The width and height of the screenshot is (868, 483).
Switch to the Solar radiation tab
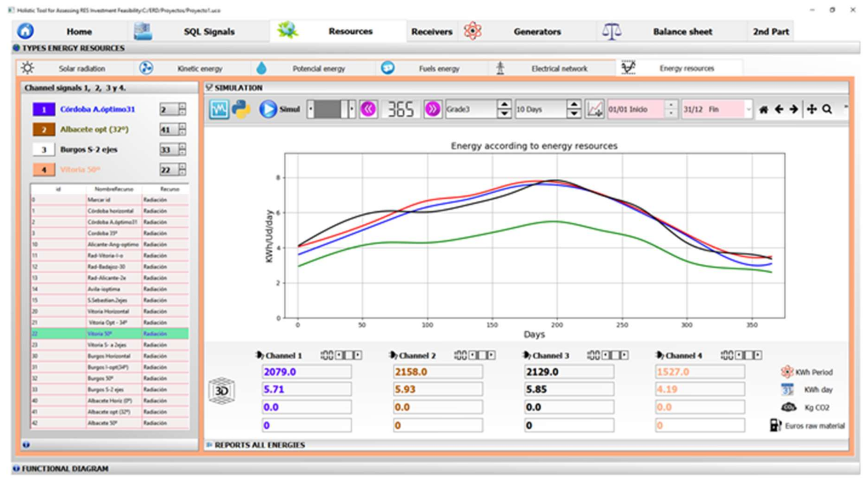(x=81, y=68)
